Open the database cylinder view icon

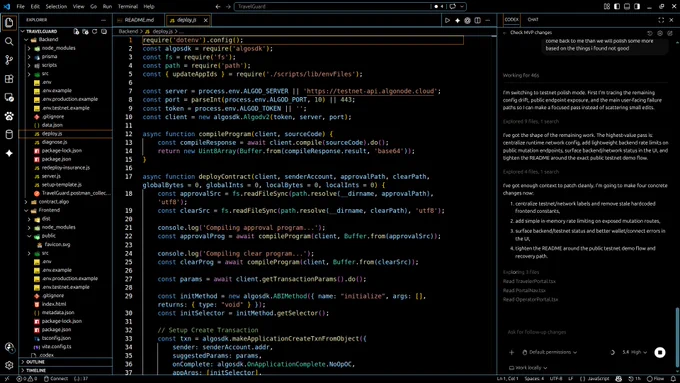9,134
